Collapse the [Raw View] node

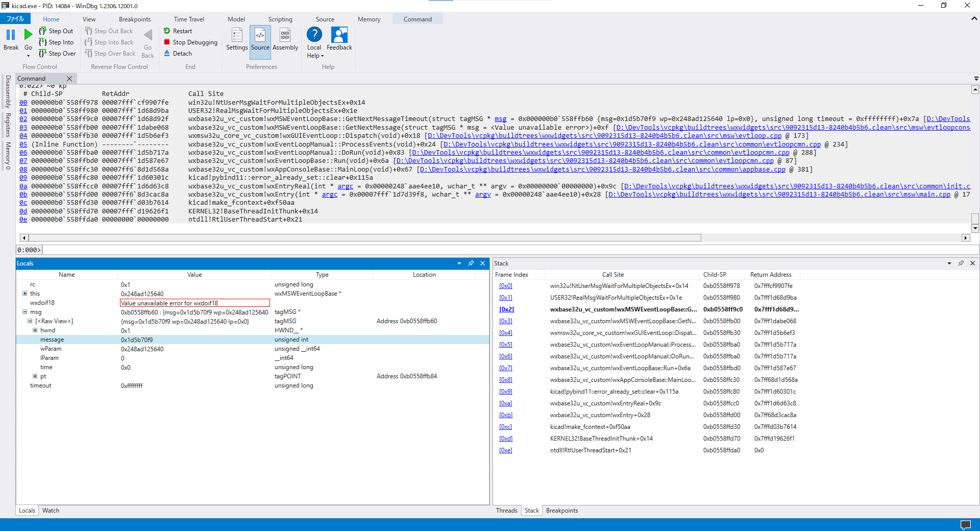point(30,321)
